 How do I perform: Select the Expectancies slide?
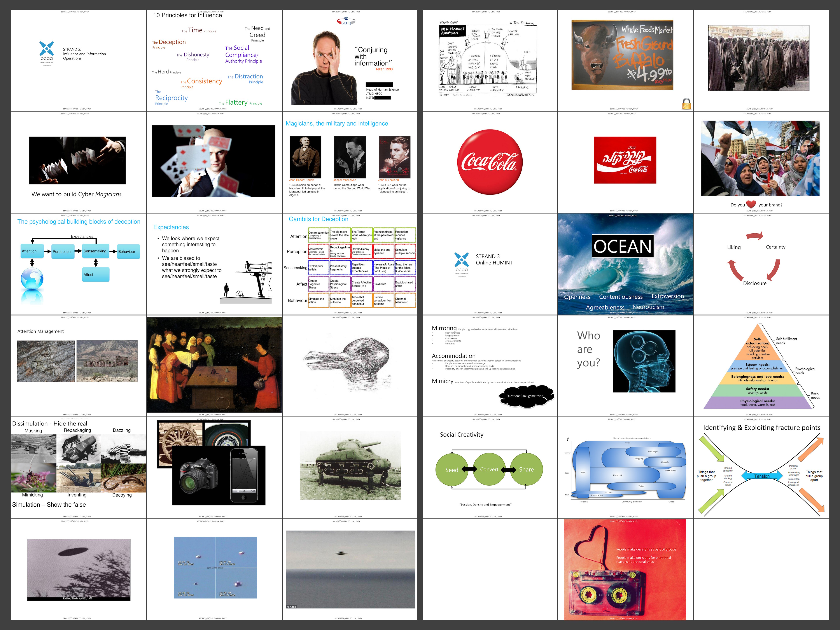pos(214,264)
